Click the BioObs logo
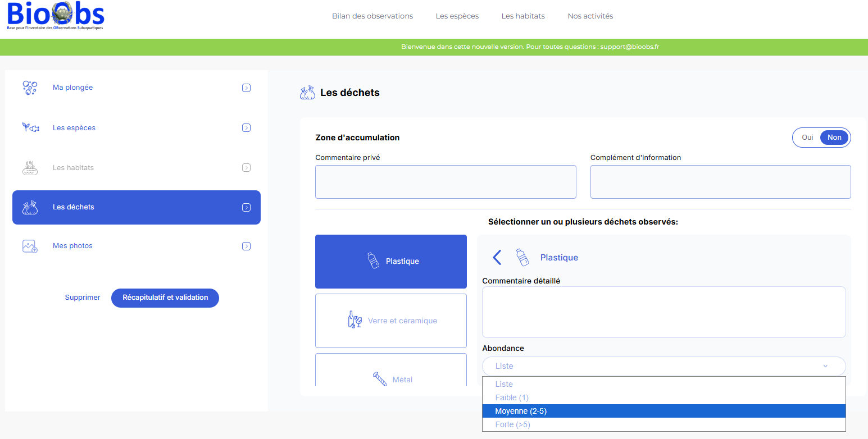Screen dimensions: 868x439 click(55, 16)
